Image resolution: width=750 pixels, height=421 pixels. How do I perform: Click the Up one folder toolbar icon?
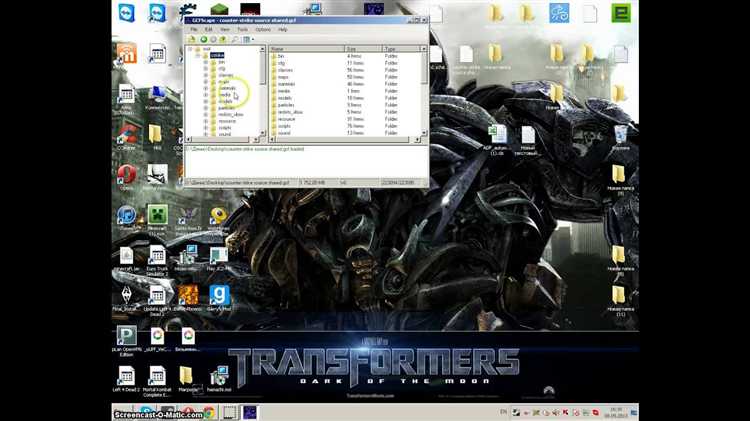(x=223, y=39)
